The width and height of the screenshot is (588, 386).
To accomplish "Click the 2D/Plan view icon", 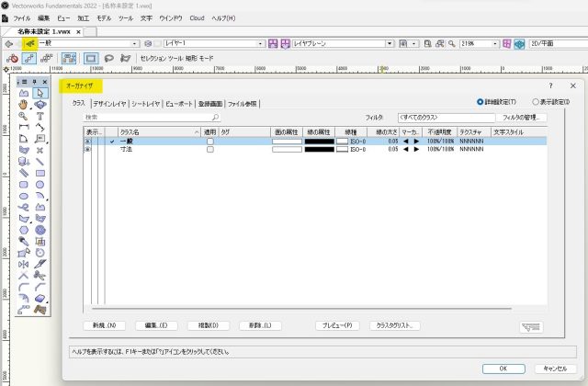I will [x=519, y=42].
